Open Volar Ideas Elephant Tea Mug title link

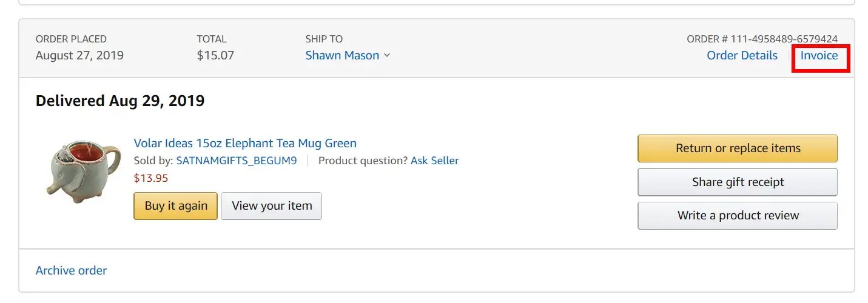245,144
